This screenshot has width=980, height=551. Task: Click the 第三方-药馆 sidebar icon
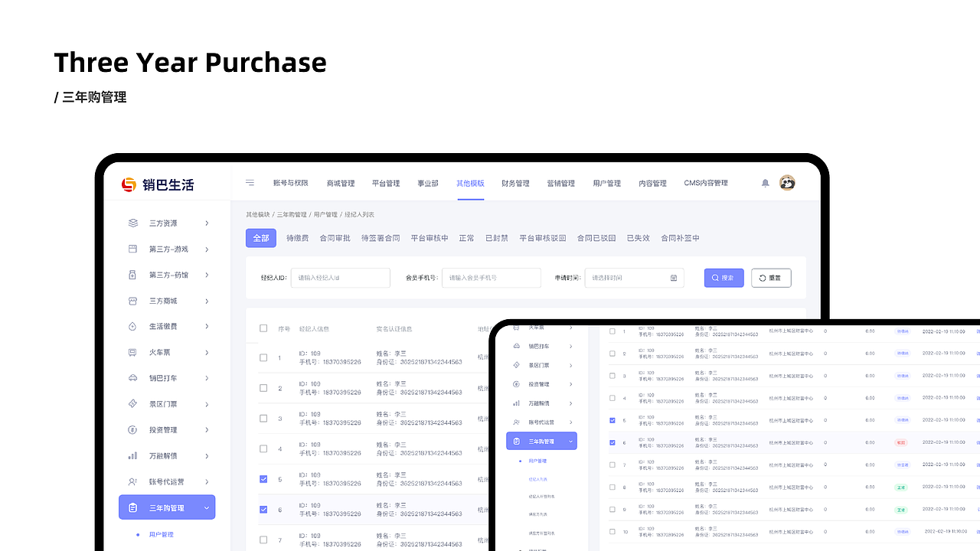pos(132,275)
